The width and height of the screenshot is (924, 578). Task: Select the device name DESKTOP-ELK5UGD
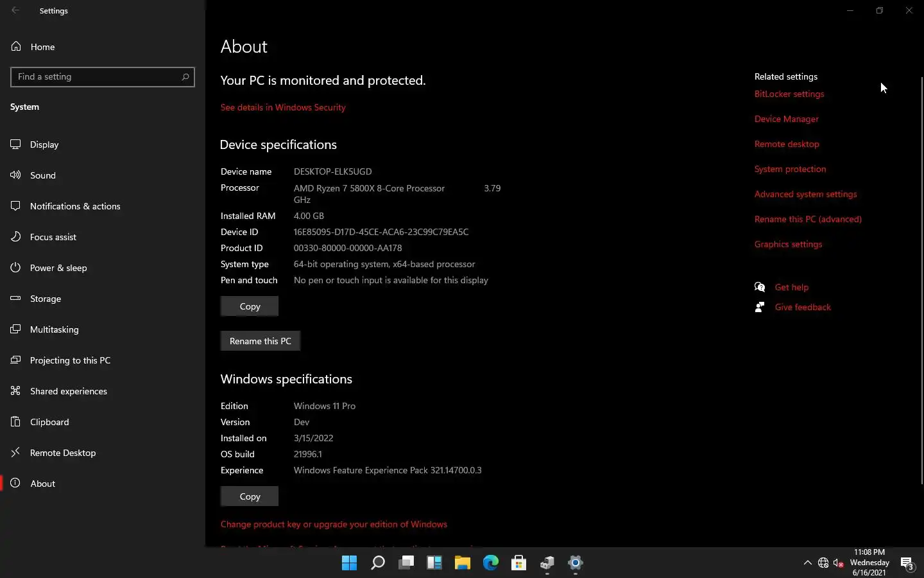point(332,171)
